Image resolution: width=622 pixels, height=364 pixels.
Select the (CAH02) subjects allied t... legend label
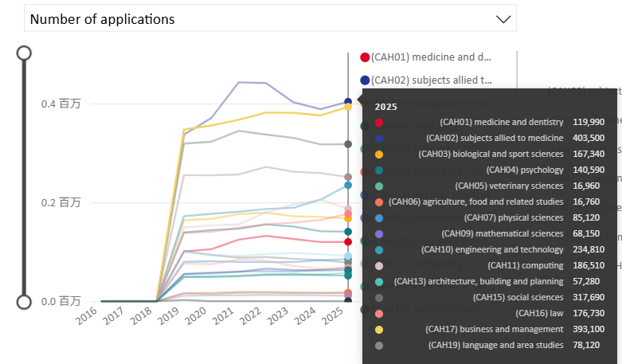pyautogui.click(x=431, y=80)
